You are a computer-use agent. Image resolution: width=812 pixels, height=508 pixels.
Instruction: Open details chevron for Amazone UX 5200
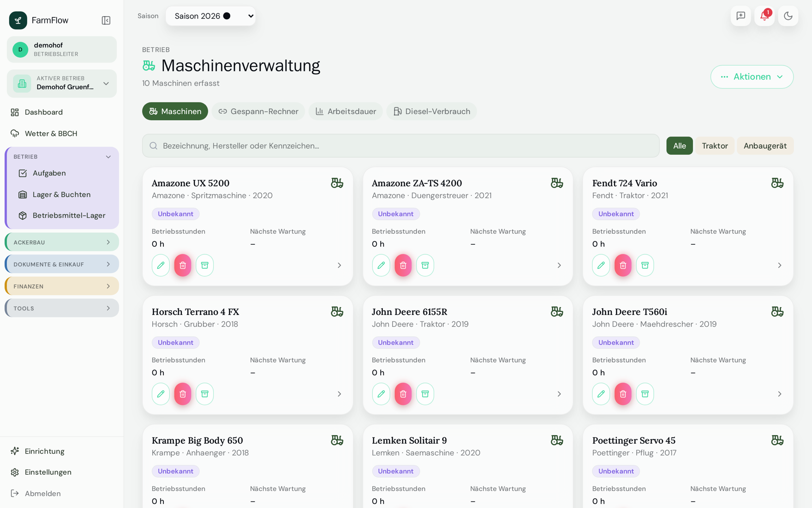click(x=340, y=266)
